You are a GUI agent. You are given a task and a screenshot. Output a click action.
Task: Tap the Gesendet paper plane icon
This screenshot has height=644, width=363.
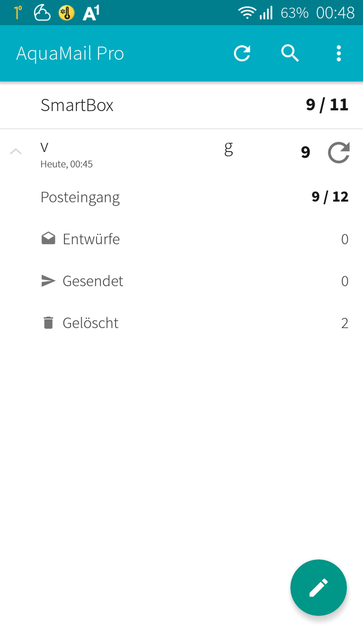[48, 281]
